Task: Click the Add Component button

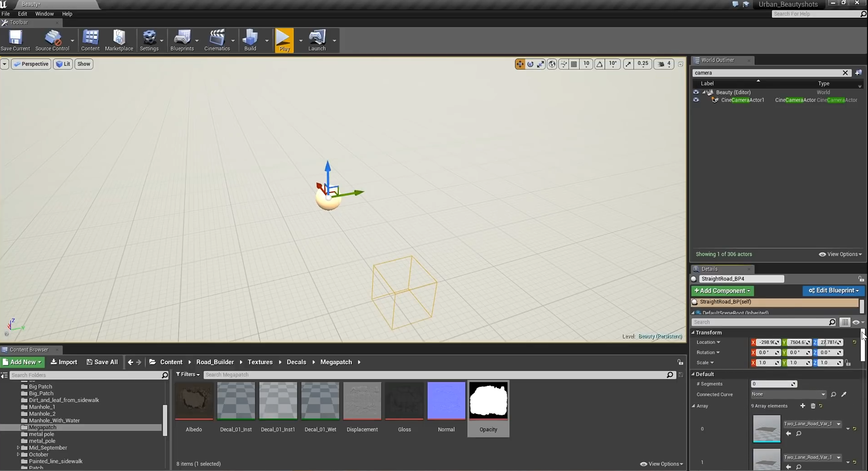Action: (722, 291)
